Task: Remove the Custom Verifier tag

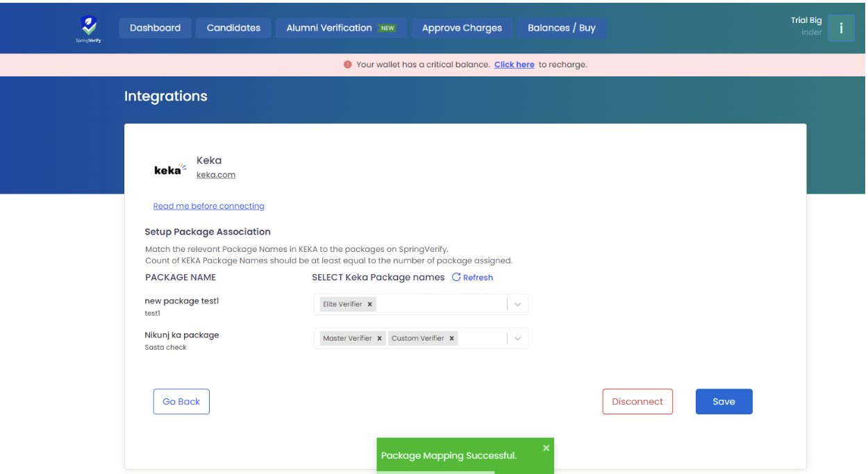Action: tap(451, 338)
